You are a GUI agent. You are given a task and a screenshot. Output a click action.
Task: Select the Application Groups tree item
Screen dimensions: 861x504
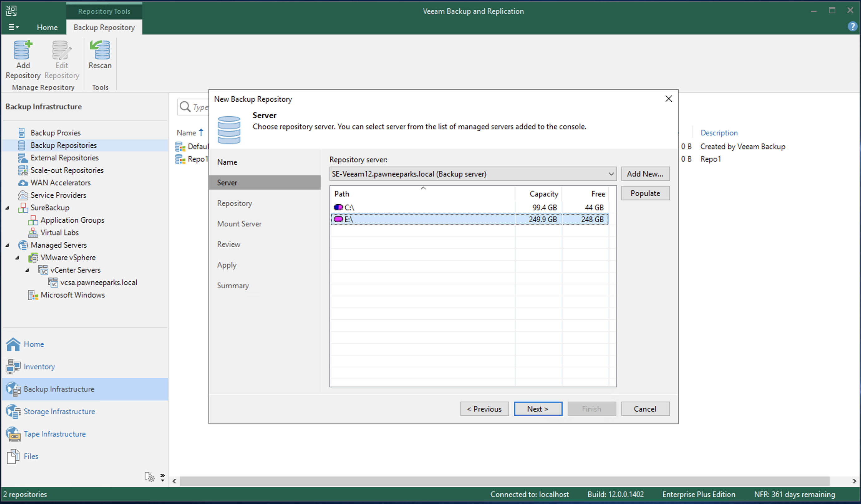point(72,220)
